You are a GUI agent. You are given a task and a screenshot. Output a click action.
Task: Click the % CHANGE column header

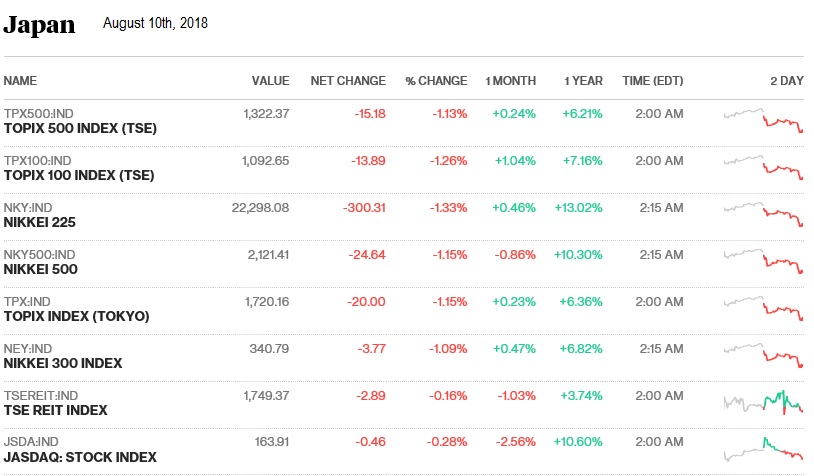436,81
